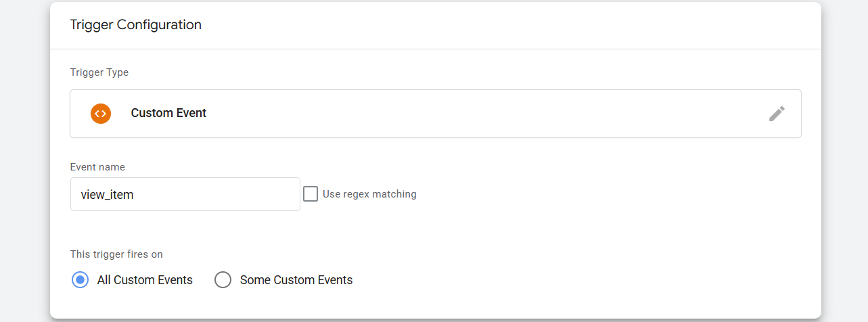Click the "Use regex matching" label text

pos(369,194)
